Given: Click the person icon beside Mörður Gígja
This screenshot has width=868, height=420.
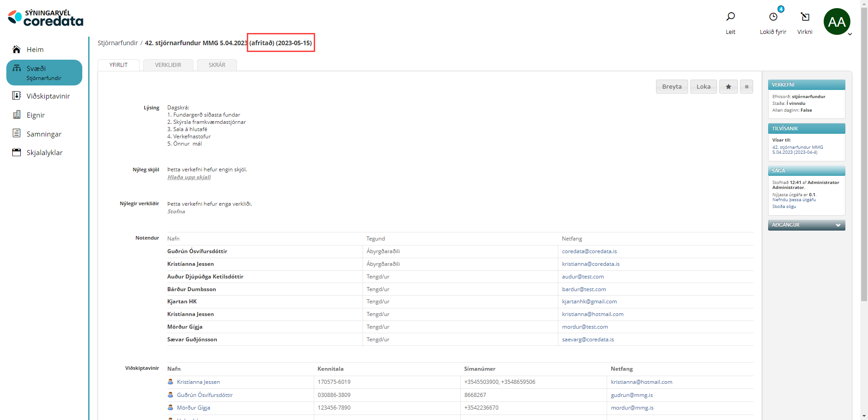Looking at the screenshot, I should [170, 408].
